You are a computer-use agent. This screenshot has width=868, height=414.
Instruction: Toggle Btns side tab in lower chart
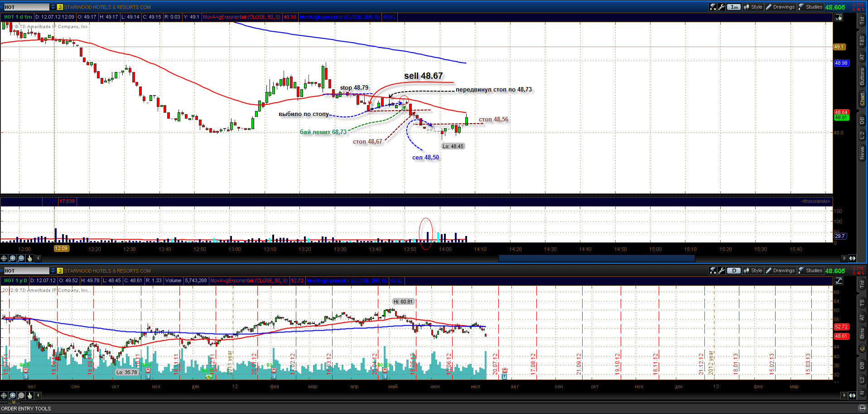pyautogui.click(x=862, y=333)
